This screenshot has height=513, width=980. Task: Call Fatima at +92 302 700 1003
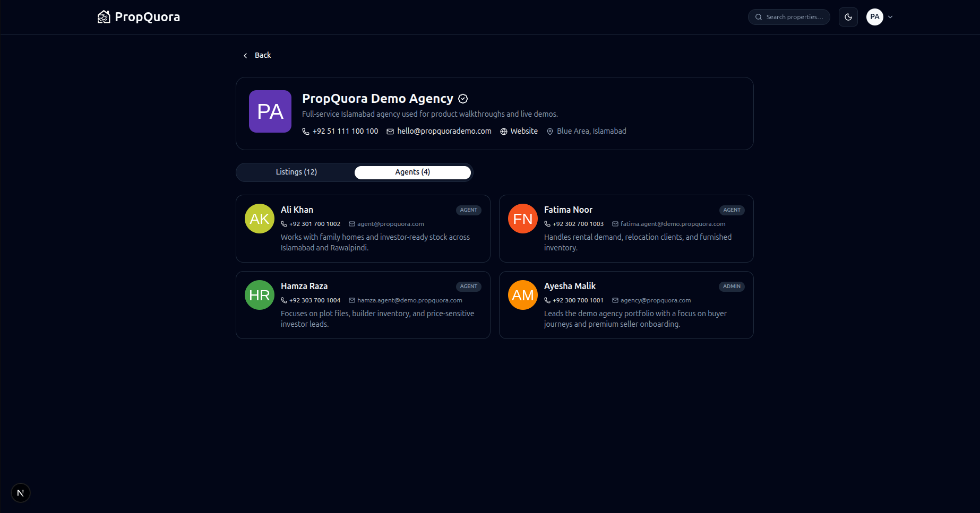578,224
